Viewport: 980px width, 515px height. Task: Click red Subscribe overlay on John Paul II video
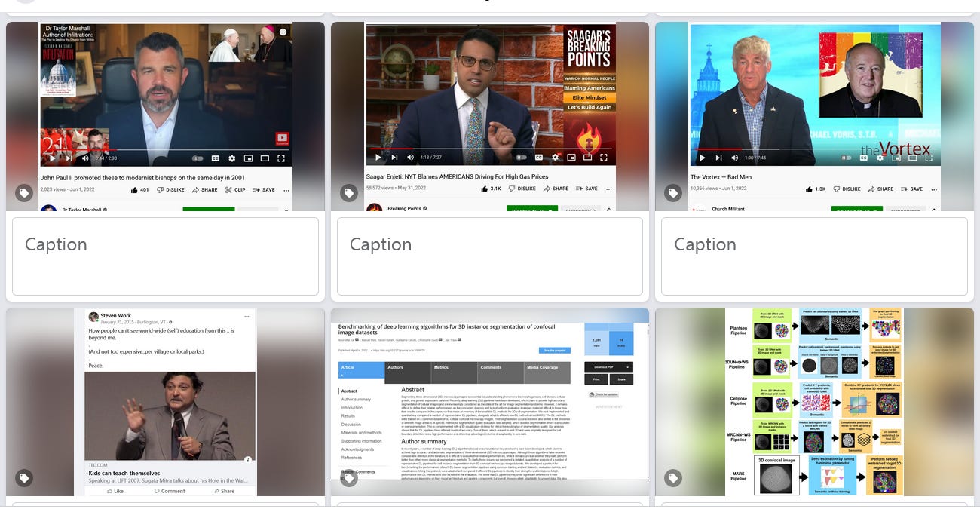(x=282, y=139)
